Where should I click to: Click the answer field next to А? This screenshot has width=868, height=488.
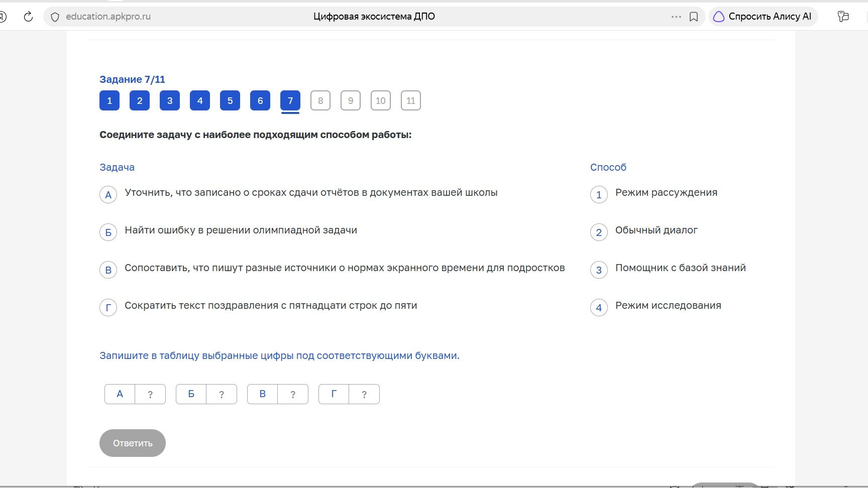pos(150,394)
